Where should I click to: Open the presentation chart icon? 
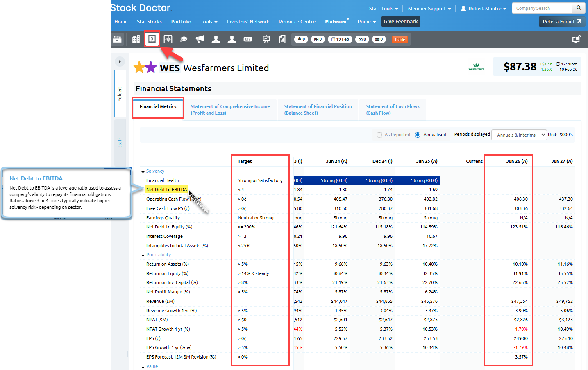coord(266,39)
